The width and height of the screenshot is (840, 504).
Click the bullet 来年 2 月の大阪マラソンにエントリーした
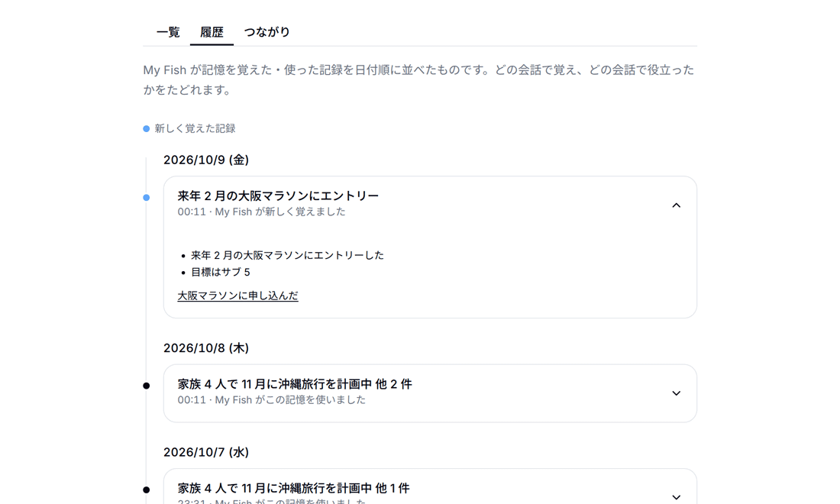288,256
